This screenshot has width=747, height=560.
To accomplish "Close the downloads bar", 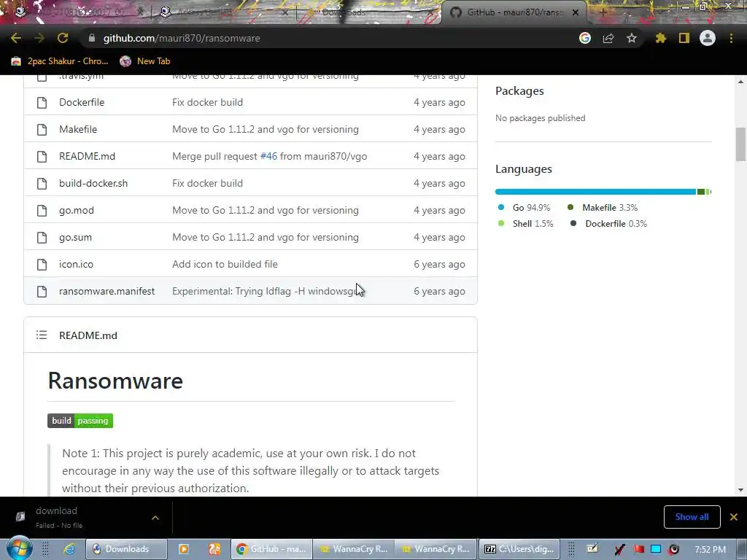I will pos(734,517).
